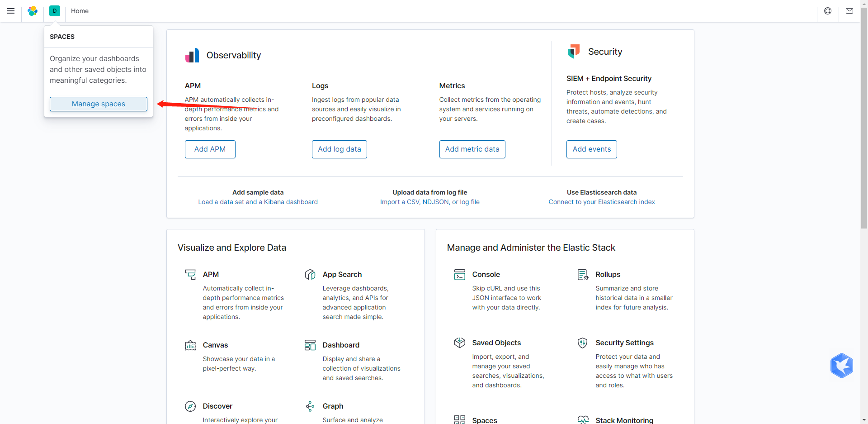Image resolution: width=868 pixels, height=424 pixels.
Task: Open Connect to your Elasticsearch index link
Action: [x=602, y=202]
